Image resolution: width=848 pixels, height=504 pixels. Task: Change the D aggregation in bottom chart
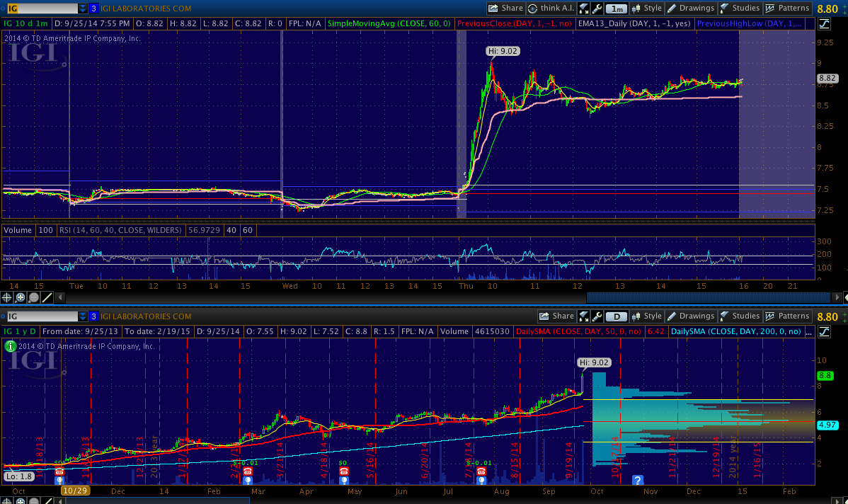[x=617, y=316]
